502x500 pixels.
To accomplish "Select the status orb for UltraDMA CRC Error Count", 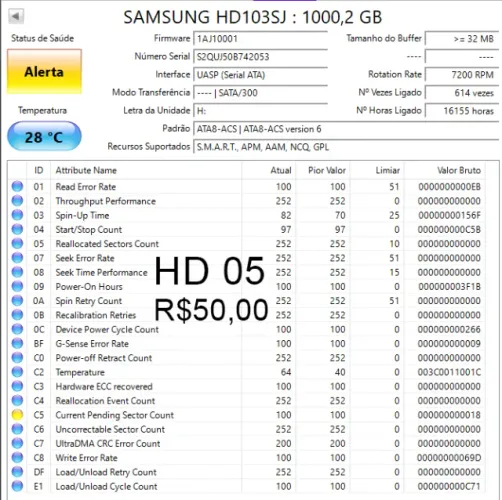I will 17,443.
